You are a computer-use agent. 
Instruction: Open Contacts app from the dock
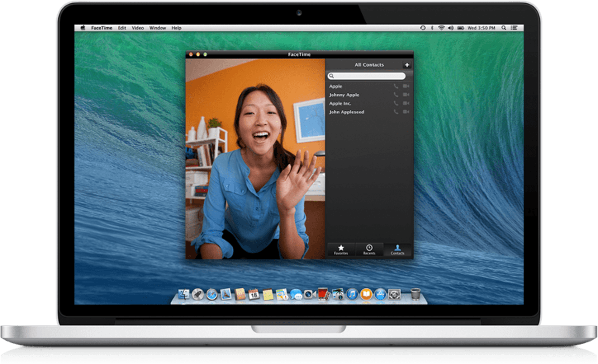click(240, 294)
